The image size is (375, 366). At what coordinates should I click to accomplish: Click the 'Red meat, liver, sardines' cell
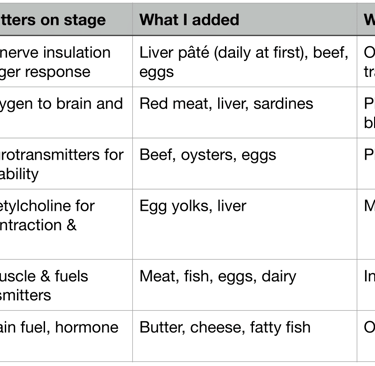pos(245,112)
